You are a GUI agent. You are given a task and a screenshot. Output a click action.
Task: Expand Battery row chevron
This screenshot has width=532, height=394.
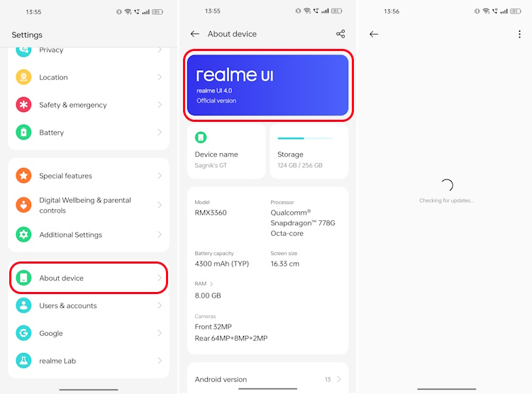tap(160, 133)
